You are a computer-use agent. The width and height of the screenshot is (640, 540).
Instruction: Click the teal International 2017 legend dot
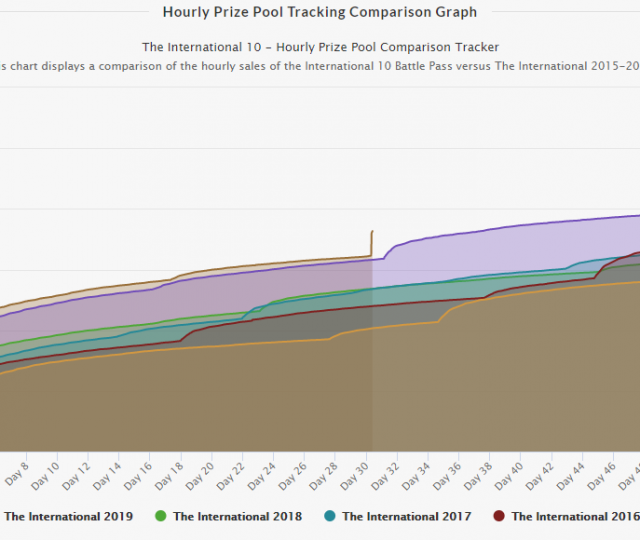pos(329,516)
